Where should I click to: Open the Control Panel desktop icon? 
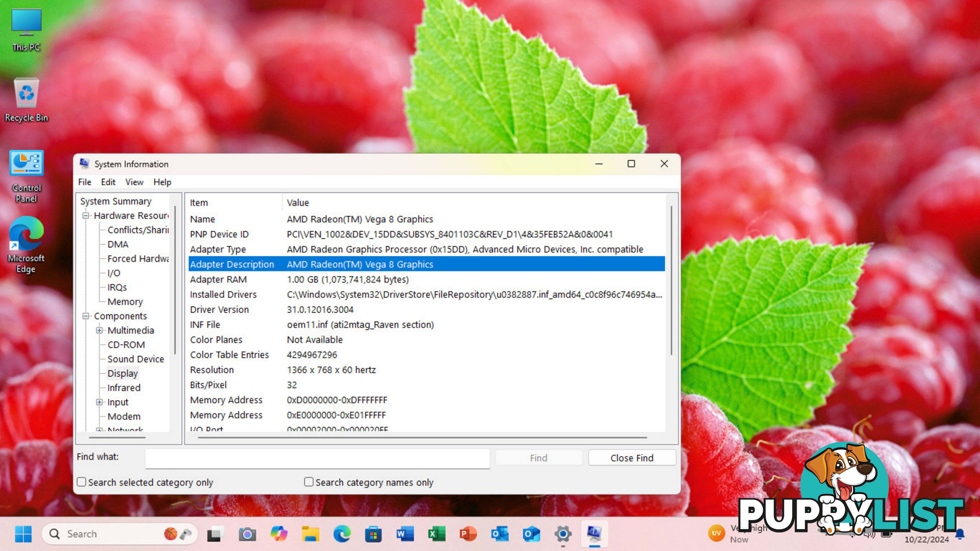pos(26,177)
